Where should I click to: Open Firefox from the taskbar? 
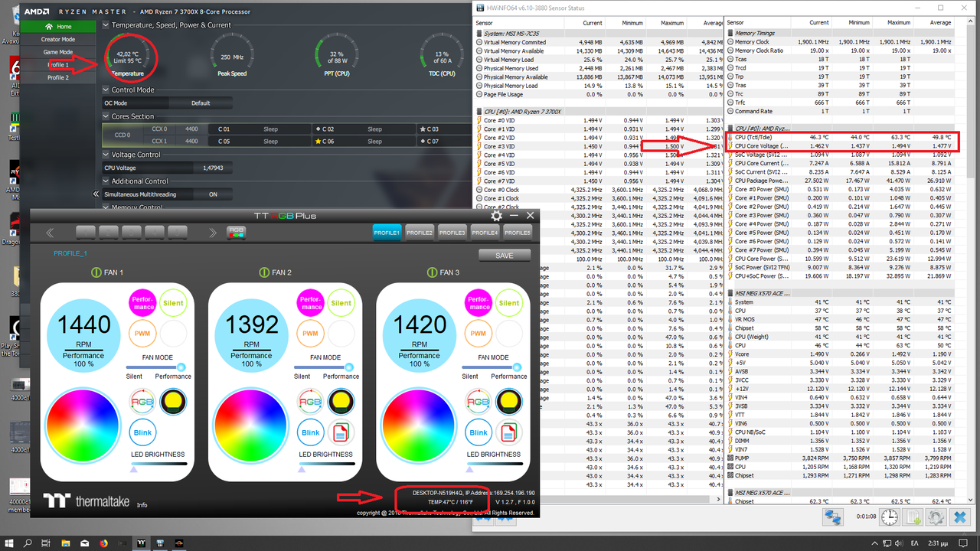[104, 543]
